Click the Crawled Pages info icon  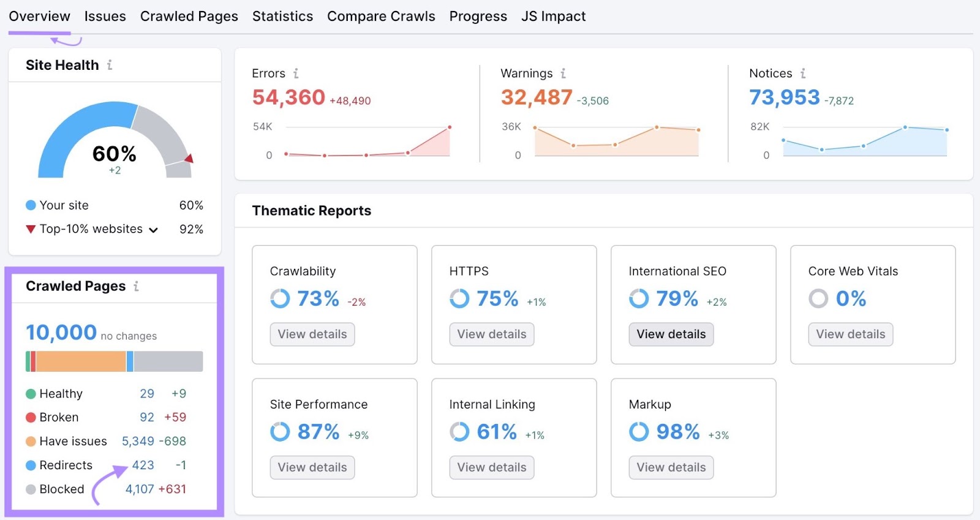coord(136,286)
